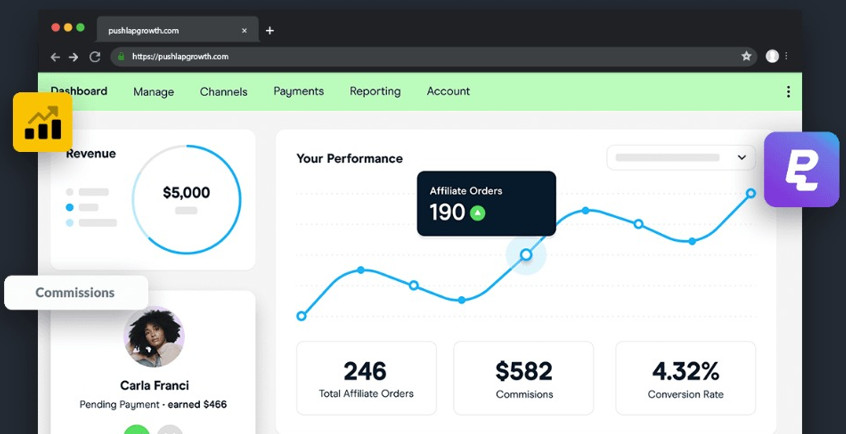Screen dimensions: 846x434
Task: Bookmark page with the star icon
Action: pos(746,57)
